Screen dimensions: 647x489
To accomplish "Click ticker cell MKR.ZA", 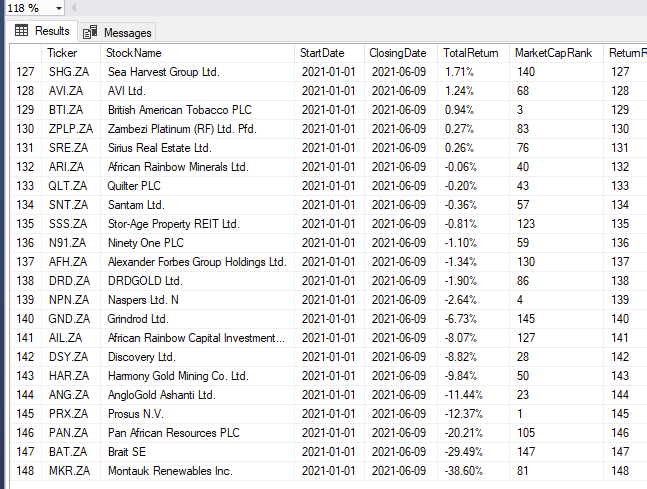I will pyautogui.click(x=71, y=471).
